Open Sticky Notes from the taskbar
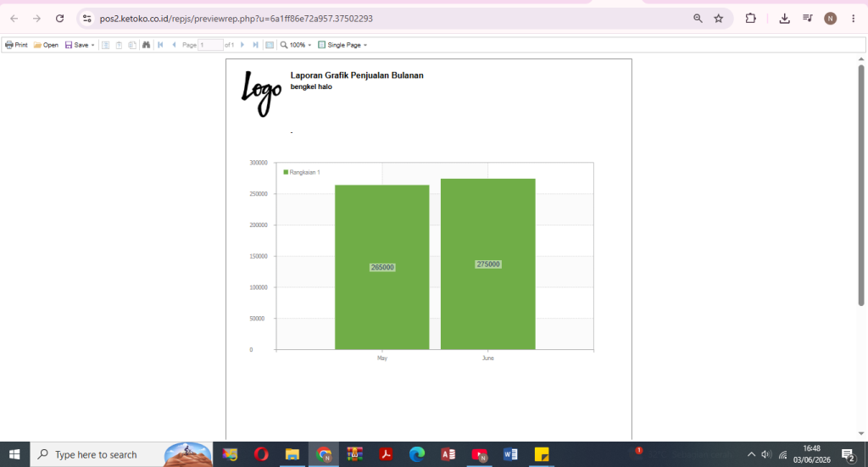Screen dimensions: 868x467 click(x=542, y=454)
